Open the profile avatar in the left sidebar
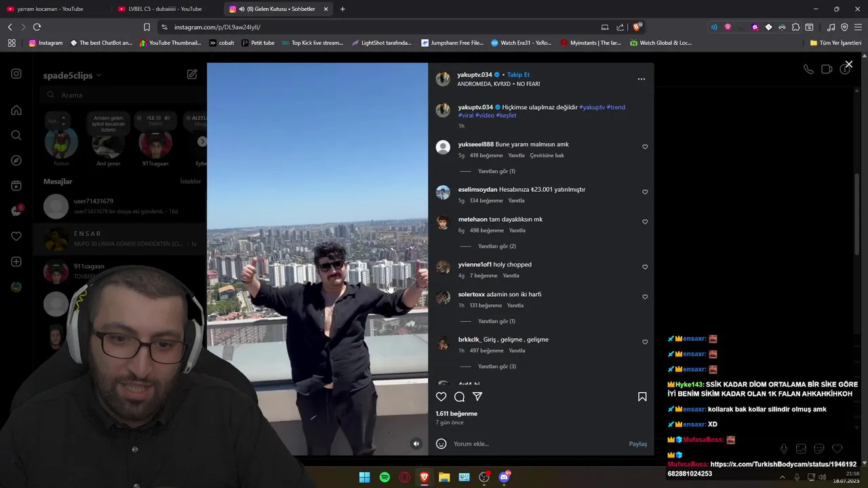 tap(16, 287)
